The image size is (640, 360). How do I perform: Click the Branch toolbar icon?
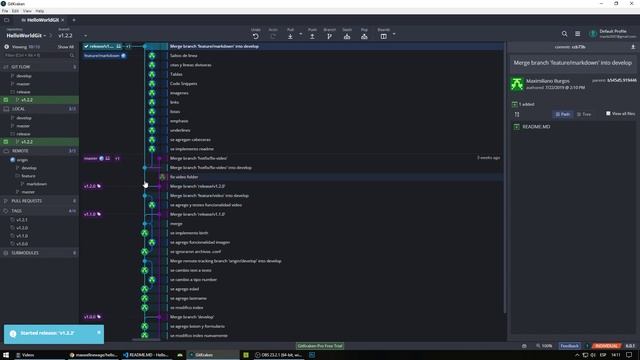(329, 36)
